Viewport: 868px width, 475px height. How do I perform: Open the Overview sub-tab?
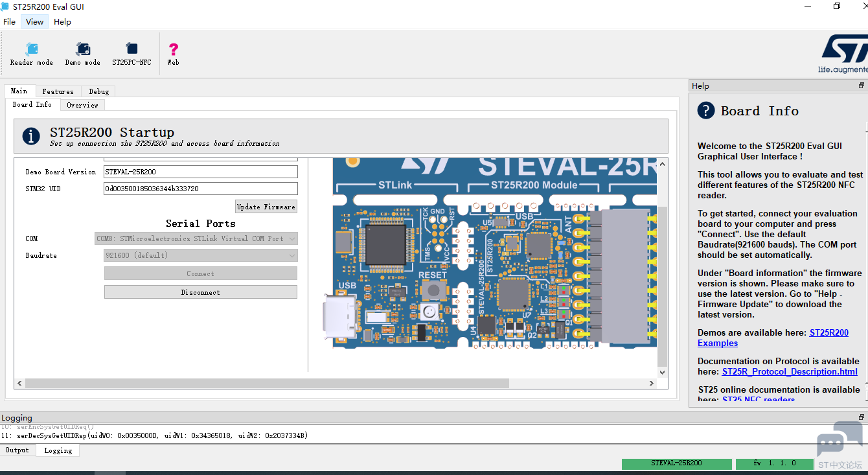point(82,105)
